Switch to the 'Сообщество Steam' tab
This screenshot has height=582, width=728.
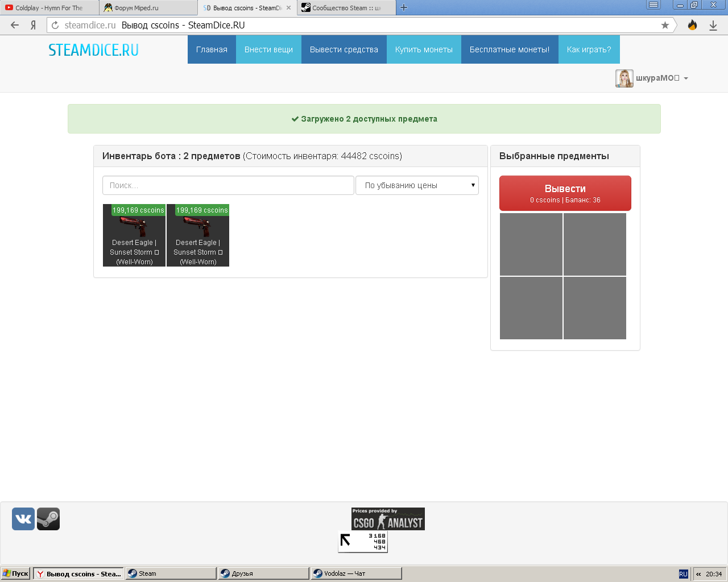(346, 8)
